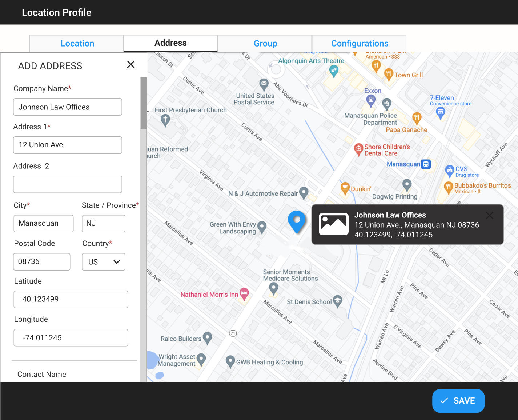Close the Add Address panel
518x420 pixels.
(x=131, y=64)
